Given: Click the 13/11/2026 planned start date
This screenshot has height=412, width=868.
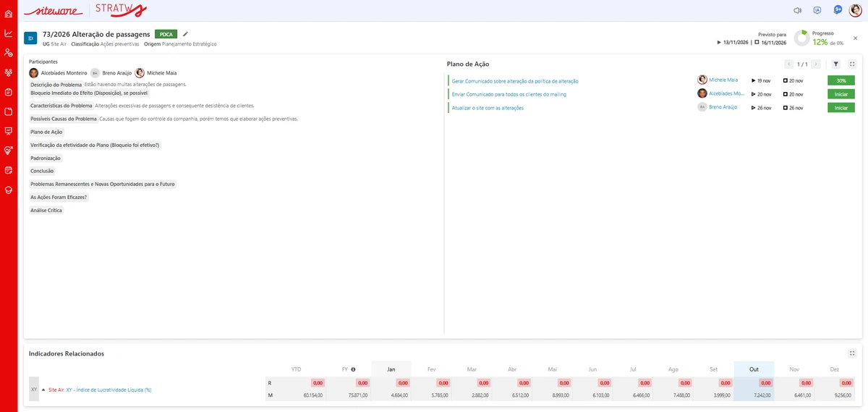Looking at the screenshot, I should 736,43.
